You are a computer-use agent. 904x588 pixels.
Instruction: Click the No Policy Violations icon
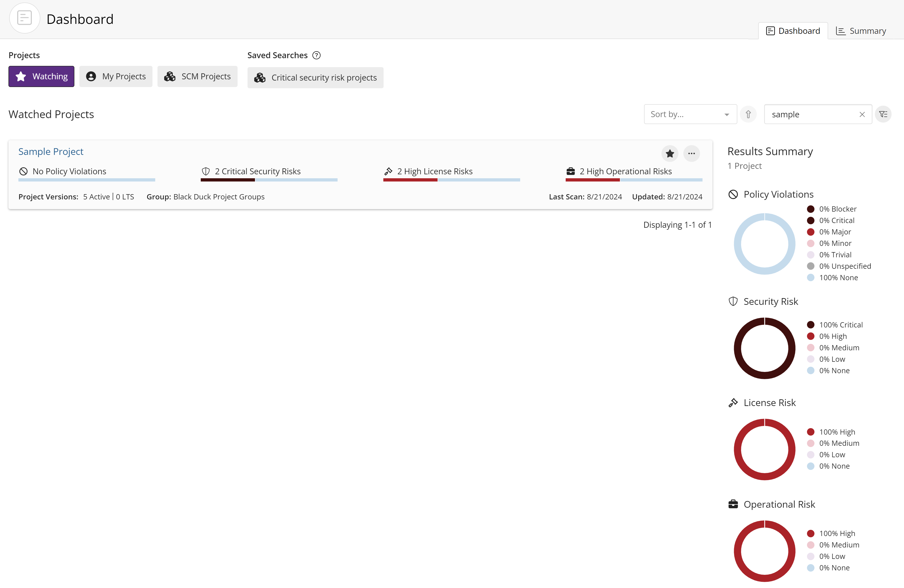(x=24, y=171)
